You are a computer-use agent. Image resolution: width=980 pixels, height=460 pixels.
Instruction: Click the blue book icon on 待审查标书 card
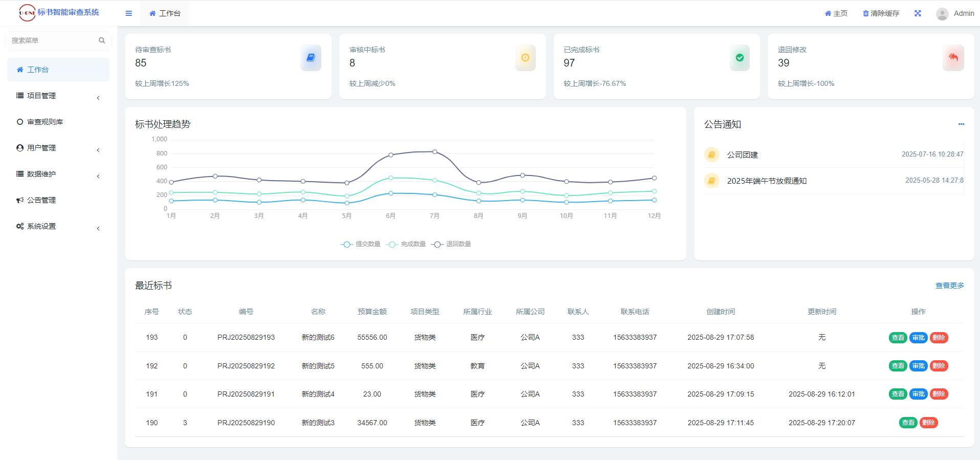pos(311,58)
